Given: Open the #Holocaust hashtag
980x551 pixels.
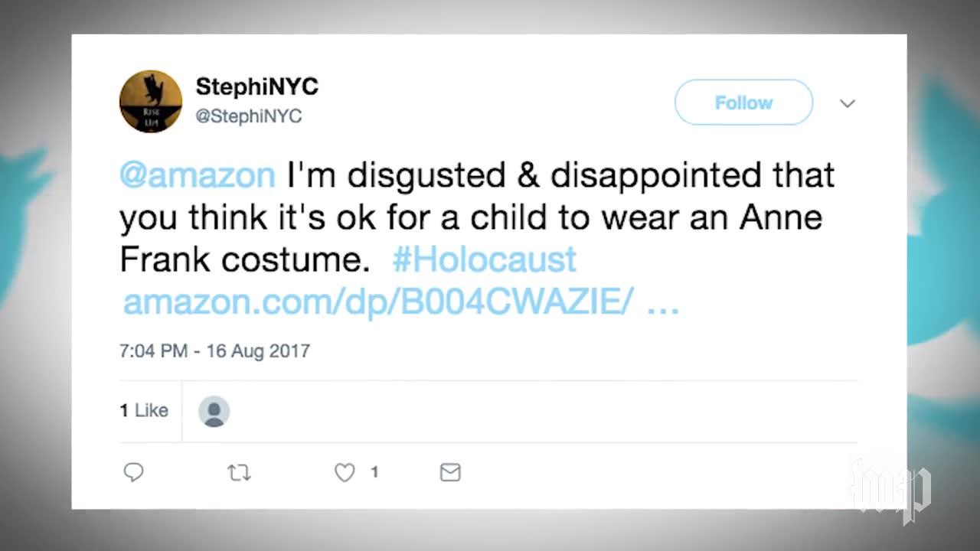Looking at the screenshot, I should tap(484, 260).
